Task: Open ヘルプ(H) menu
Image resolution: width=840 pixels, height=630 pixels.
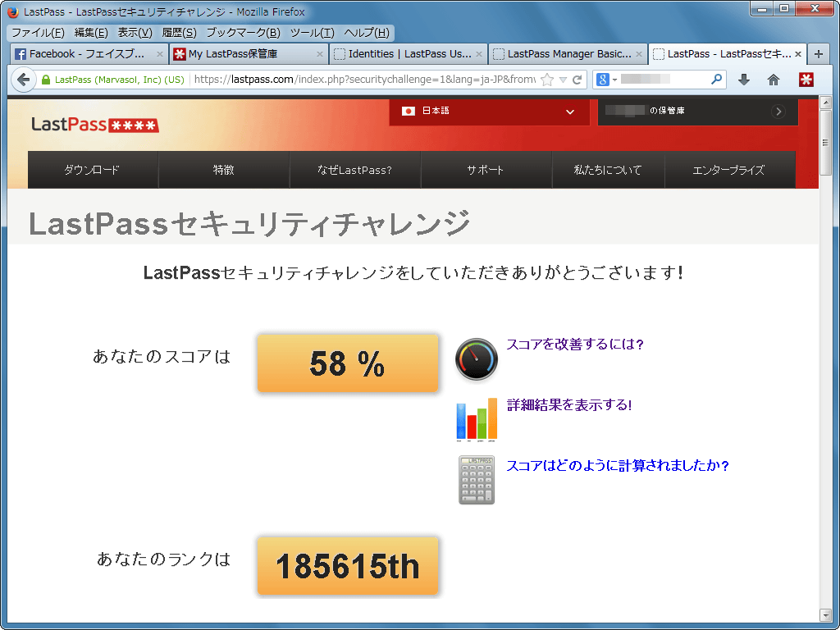Action: pos(367,33)
